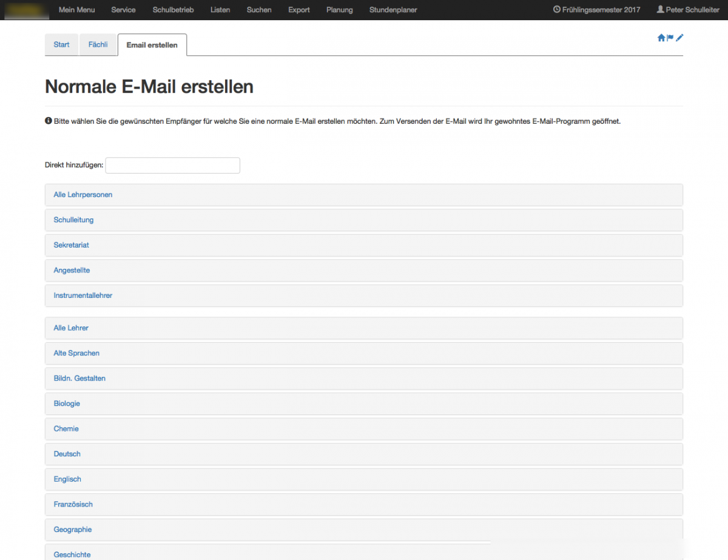Expand the Instrumentallehrer panel
The height and width of the screenshot is (560, 728).
pyautogui.click(x=83, y=295)
